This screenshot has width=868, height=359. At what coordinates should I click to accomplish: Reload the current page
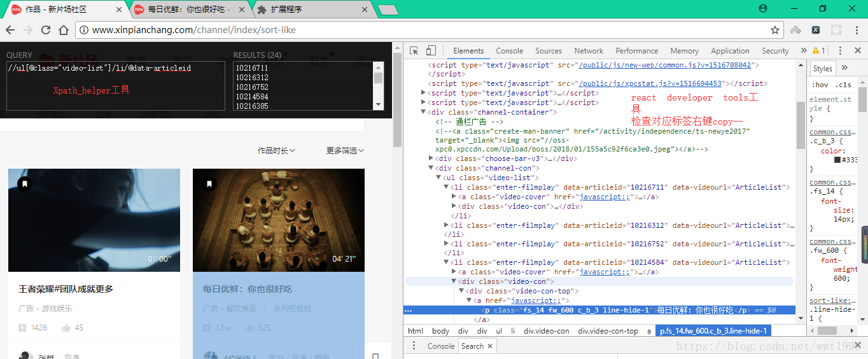[x=46, y=30]
